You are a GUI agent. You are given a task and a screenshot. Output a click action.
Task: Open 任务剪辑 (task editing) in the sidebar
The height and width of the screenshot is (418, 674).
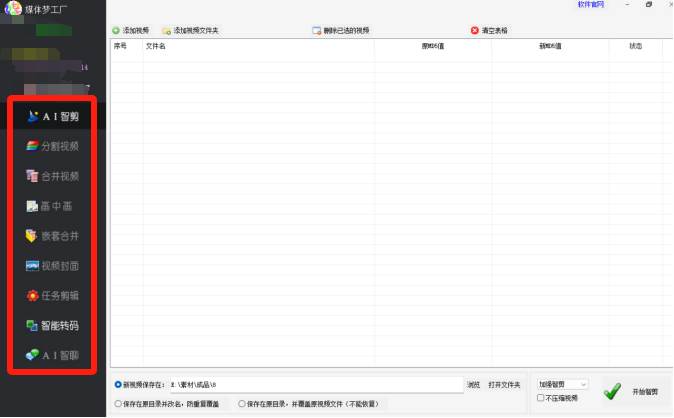(52, 295)
